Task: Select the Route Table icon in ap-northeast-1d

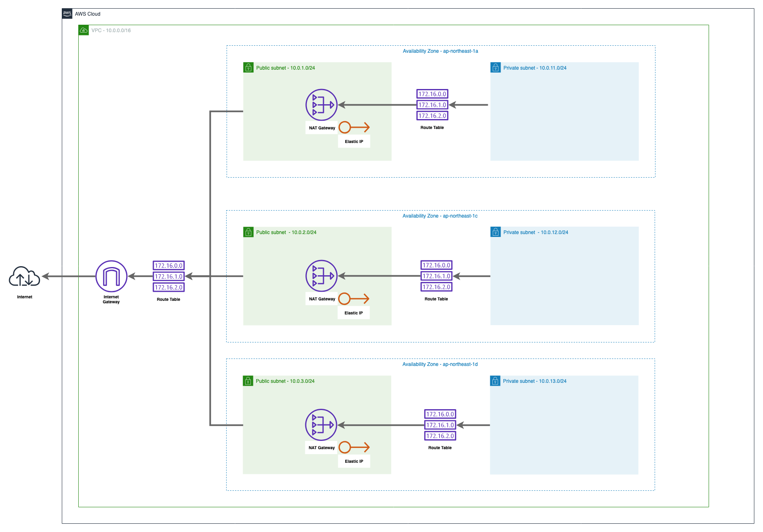Action: coord(440,425)
